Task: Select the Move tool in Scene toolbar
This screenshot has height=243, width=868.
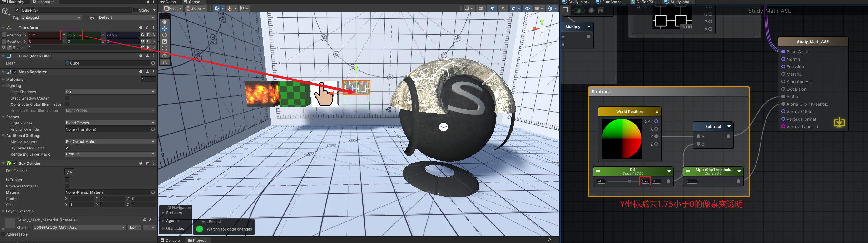Action: [x=164, y=28]
